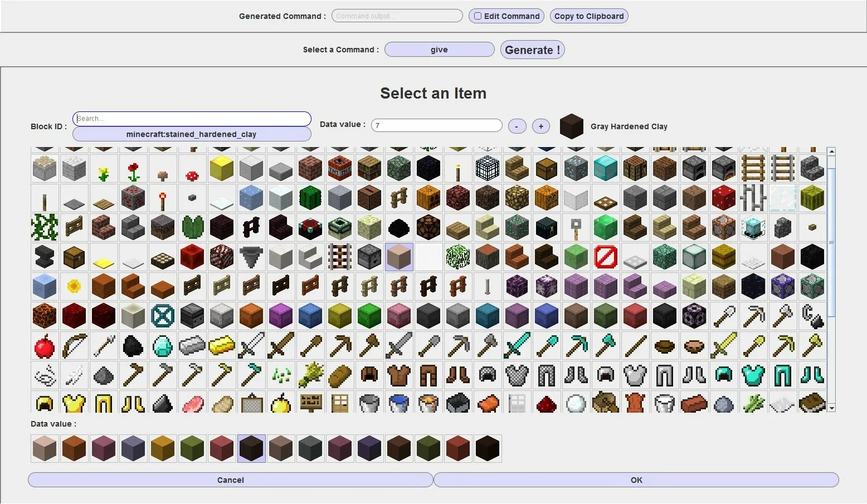Select the golden sword
The image size is (867, 504).
(724, 346)
